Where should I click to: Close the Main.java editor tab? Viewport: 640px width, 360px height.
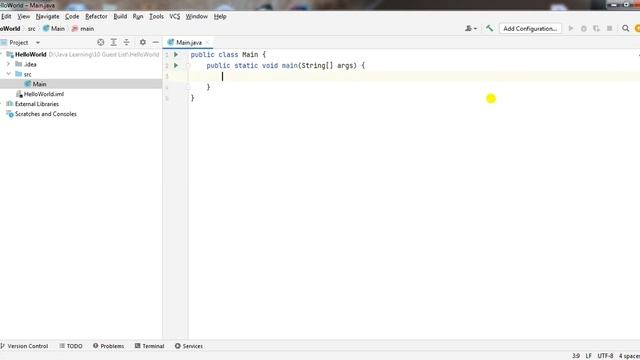207,42
